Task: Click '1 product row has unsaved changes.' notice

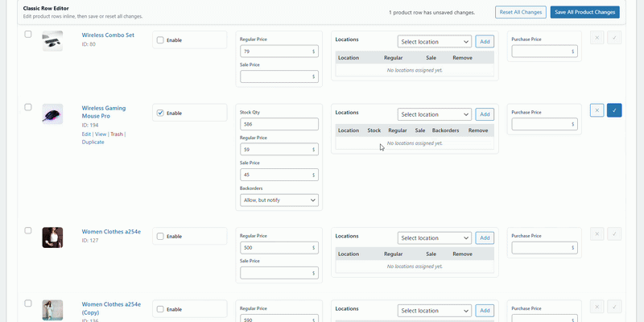Action: [x=431, y=12]
